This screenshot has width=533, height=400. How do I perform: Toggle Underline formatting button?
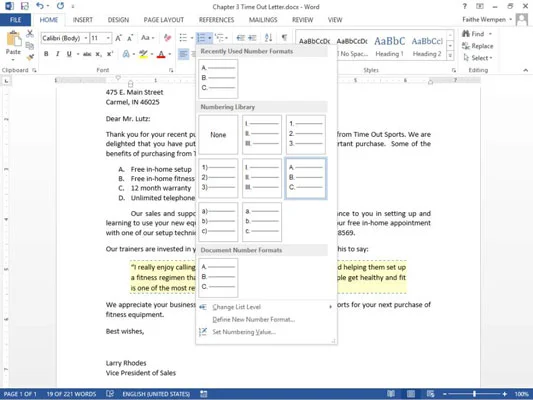[69, 54]
